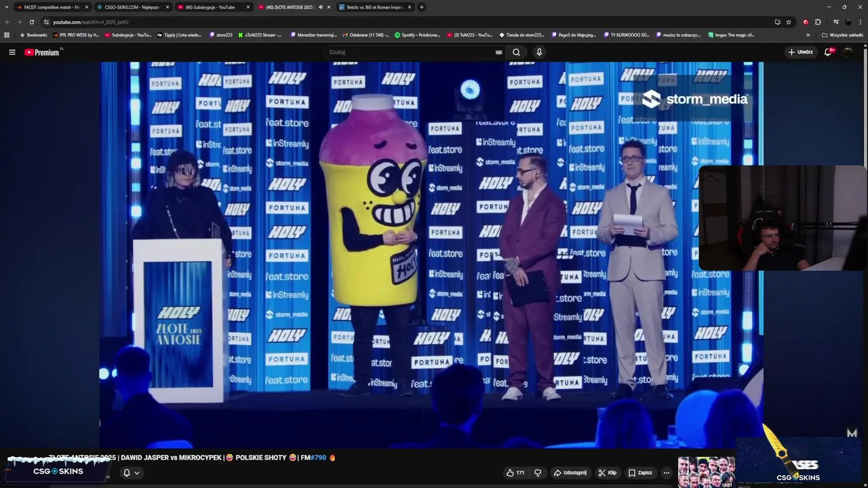Open PPL PRO WEEK bookmark
868x488 pixels.
click(75, 35)
